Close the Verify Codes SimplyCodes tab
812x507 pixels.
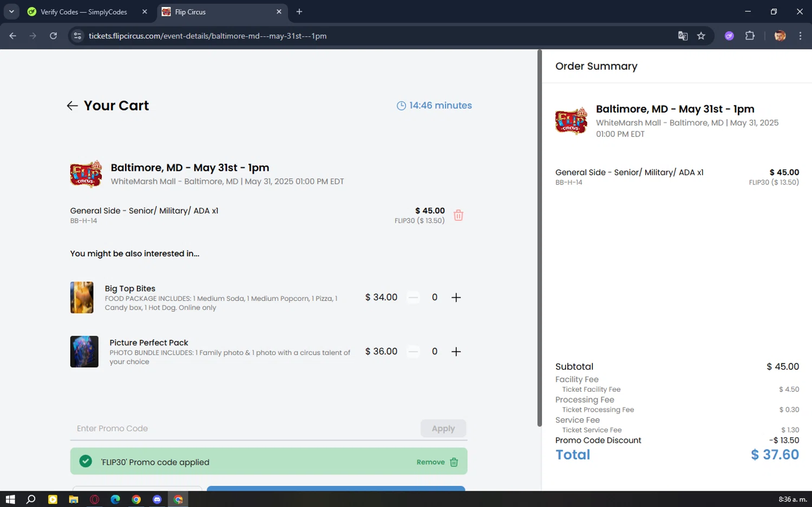click(145, 12)
